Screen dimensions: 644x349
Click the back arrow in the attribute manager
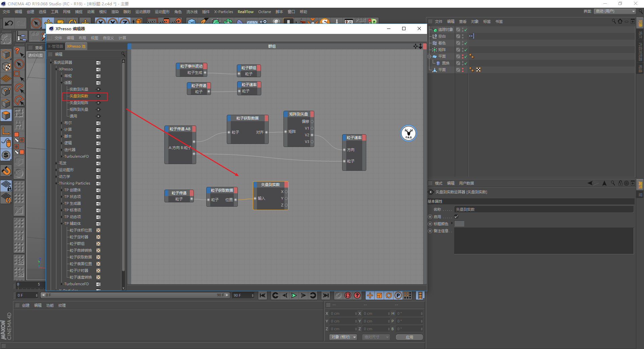click(590, 183)
